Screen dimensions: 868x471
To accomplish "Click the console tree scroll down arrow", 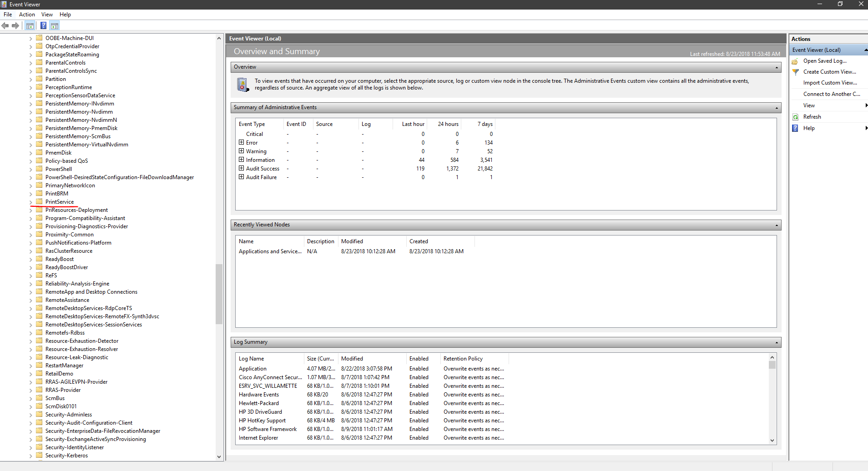I will point(219,456).
